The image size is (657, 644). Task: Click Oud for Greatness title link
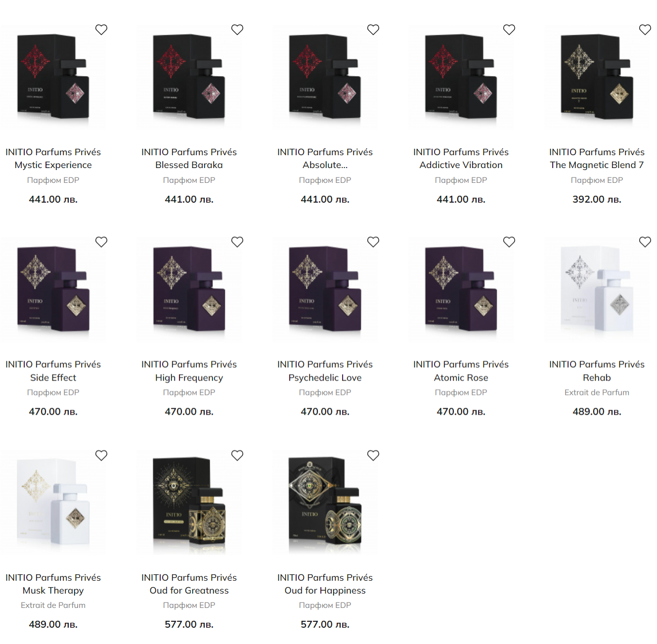click(x=189, y=584)
